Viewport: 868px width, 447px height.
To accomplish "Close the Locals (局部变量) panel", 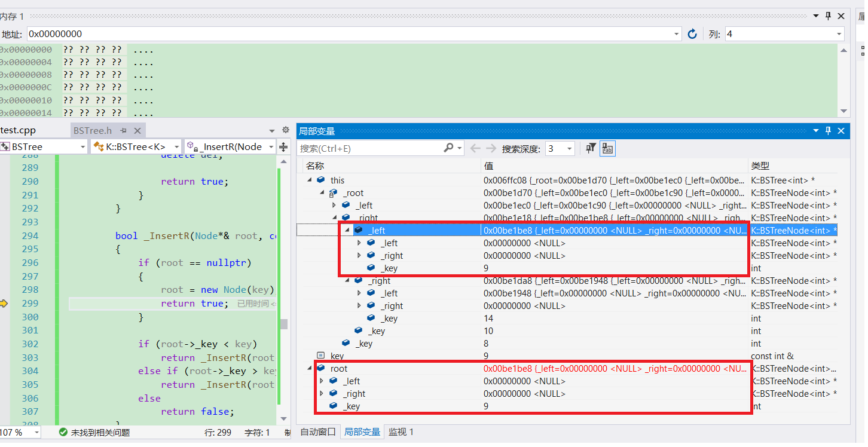I will (841, 130).
